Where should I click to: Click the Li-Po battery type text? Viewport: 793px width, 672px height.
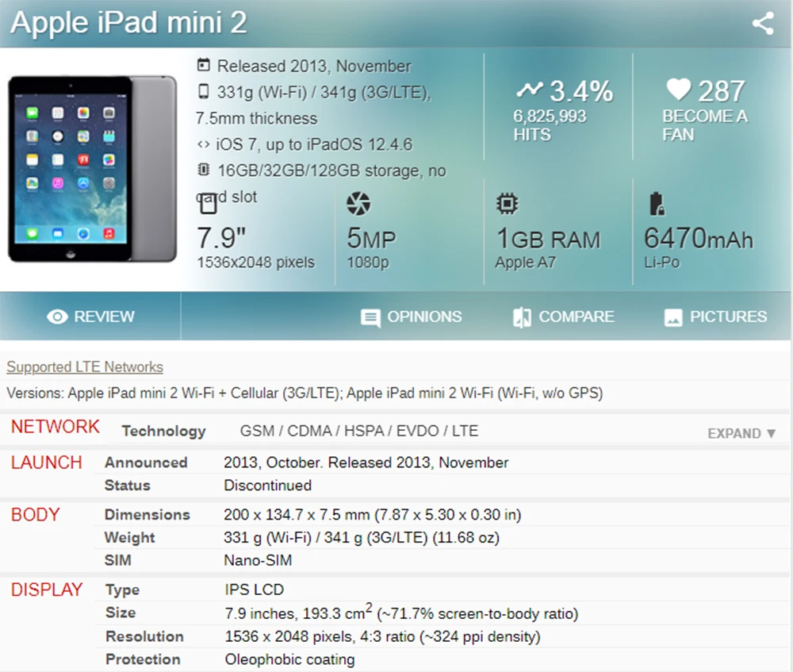pos(661,263)
